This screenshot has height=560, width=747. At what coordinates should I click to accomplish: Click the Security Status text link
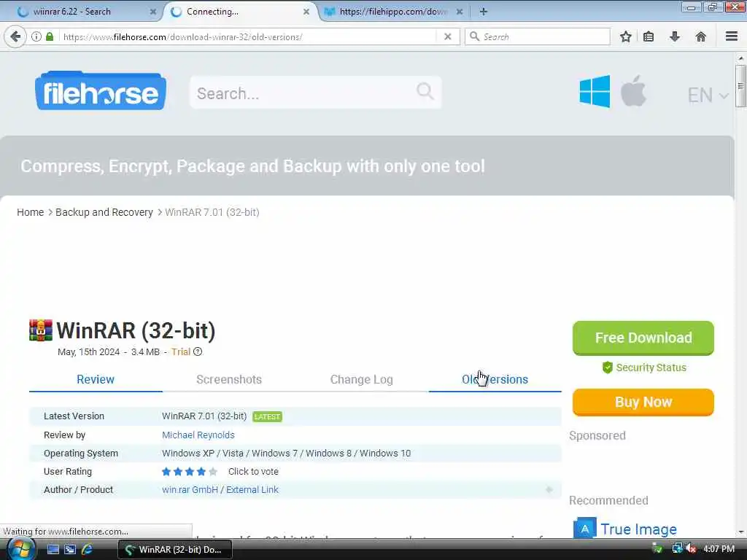651,367
